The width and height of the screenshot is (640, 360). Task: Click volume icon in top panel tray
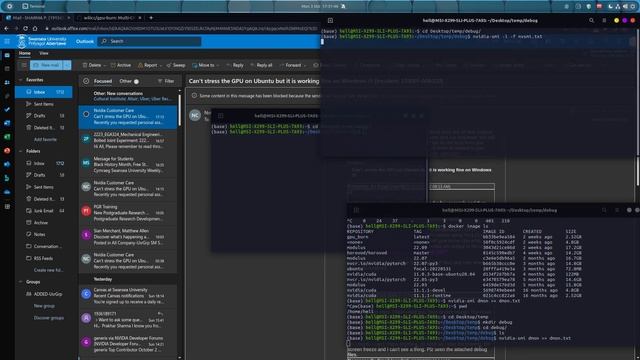[625, 7]
